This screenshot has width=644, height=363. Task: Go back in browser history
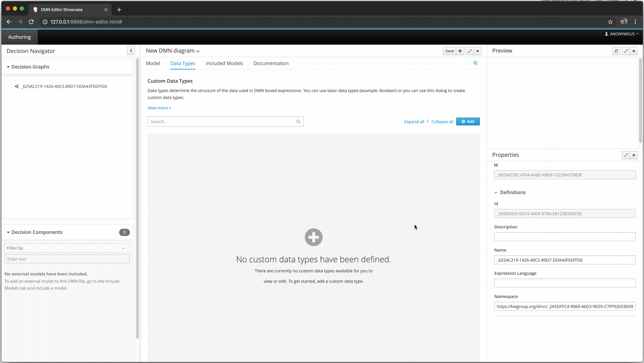[9, 22]
